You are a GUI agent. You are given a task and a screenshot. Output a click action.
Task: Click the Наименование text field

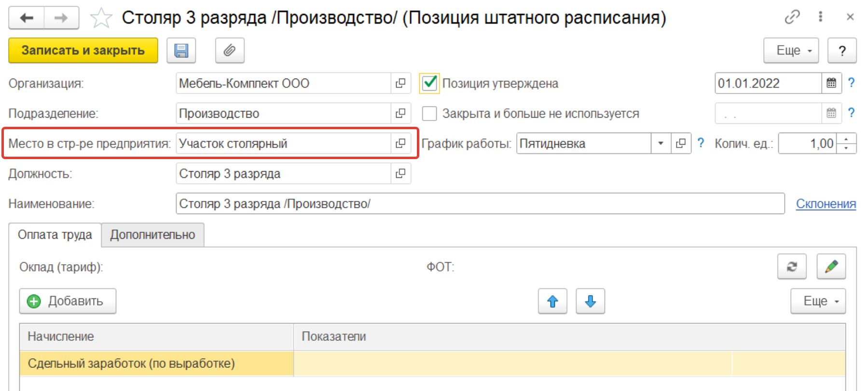click(x=480, y=204)
